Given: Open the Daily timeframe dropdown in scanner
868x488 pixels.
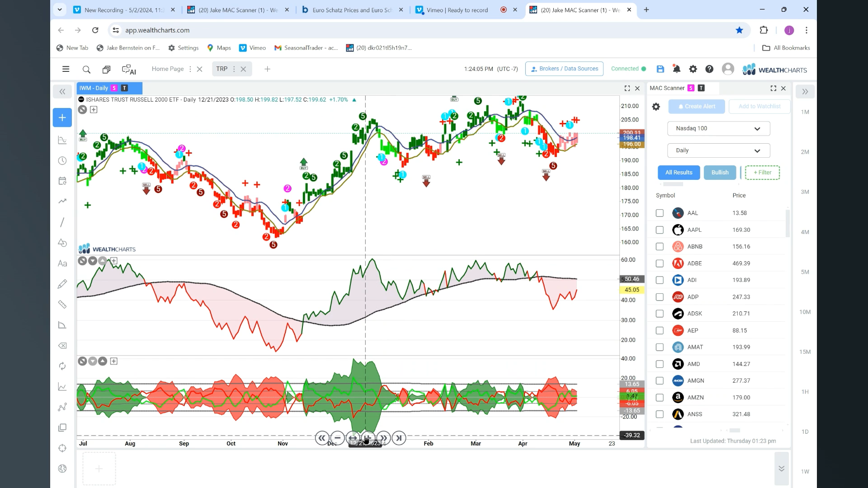Looking at the screenshot, I should 718,150.
